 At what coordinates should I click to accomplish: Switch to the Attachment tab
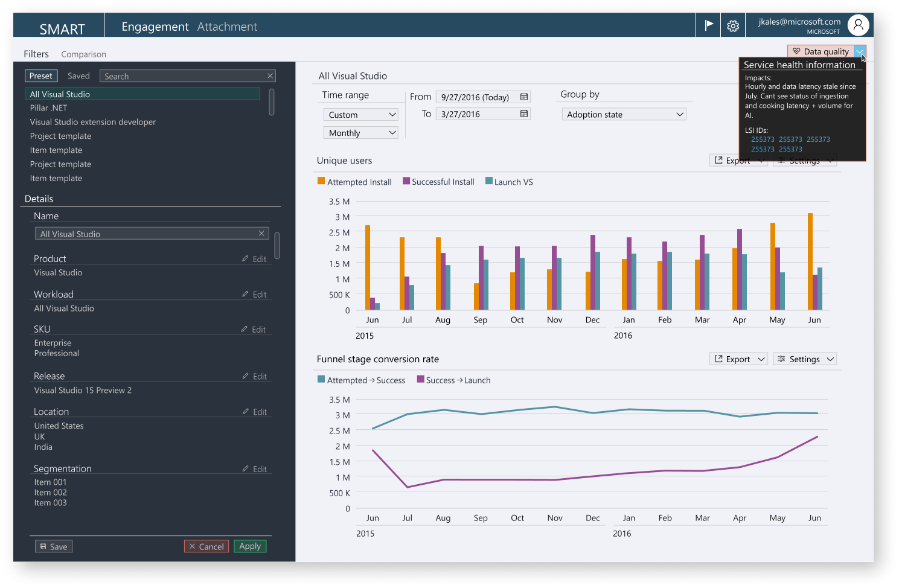(227, 27)
